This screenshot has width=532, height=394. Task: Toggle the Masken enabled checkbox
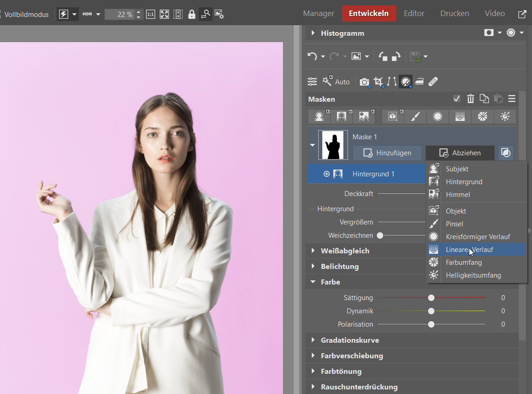pos(456,99)
